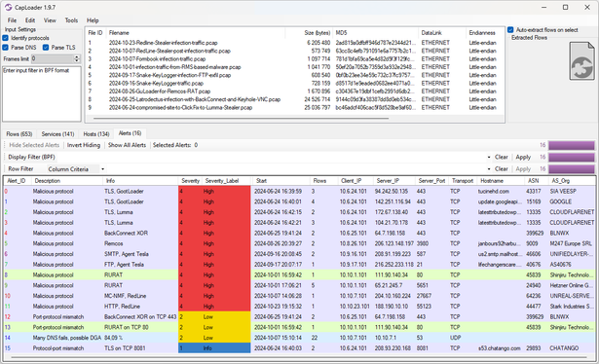Clear the Row Filter
Image resolution: width=599 pixels, height=364 pixels.
502,168
